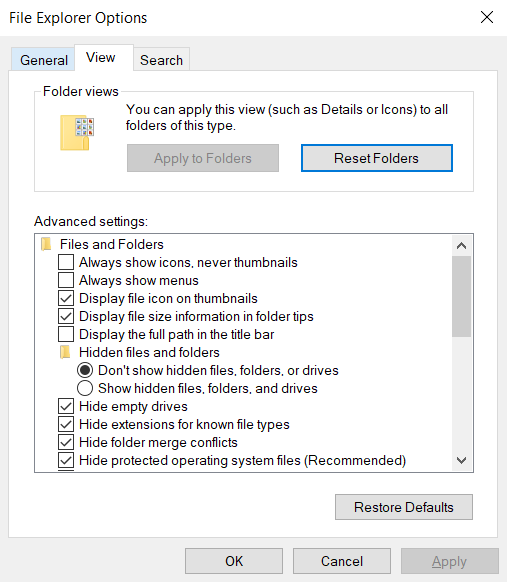Select the Hidden files and folders row
Viewport: 507px width, 582px height.
click(x=149, y=352)
